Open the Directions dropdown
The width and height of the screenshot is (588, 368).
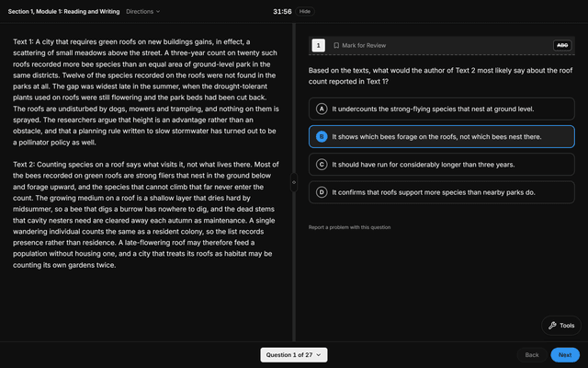(143, 12)
